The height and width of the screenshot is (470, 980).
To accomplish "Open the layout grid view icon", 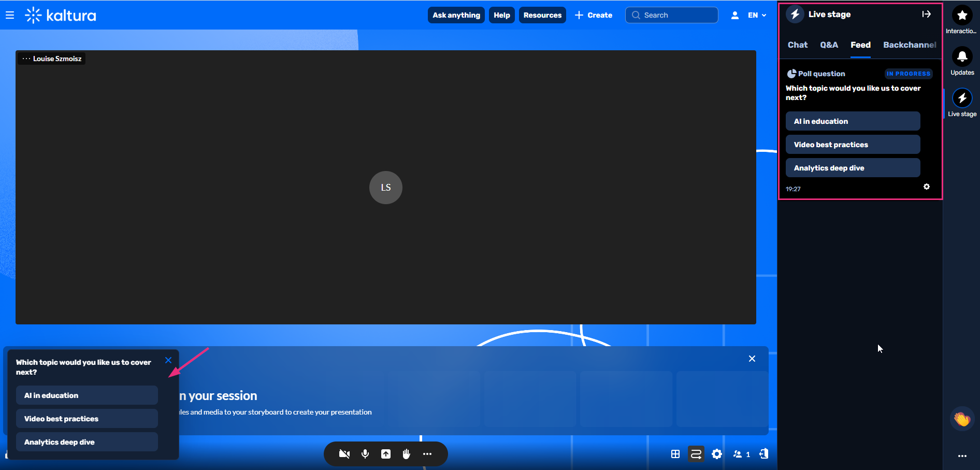I will click(675, 454).
